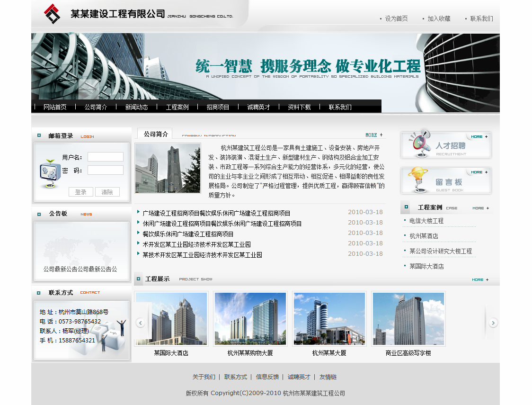
Task: Open 公司简介 navigation menu item
Action: 96,107
